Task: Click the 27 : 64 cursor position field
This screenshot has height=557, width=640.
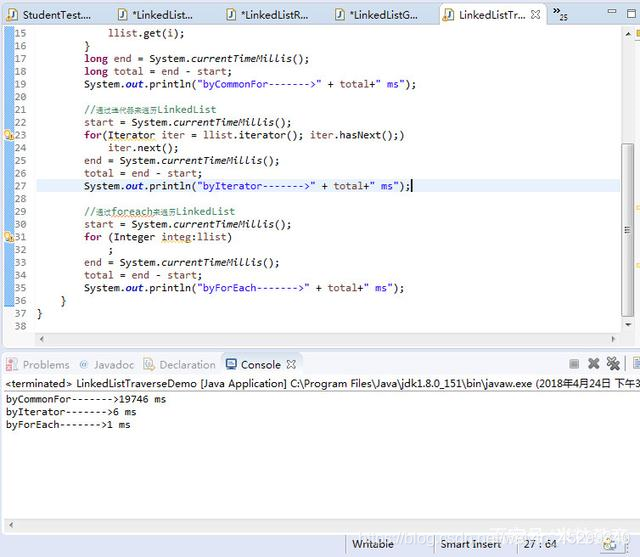Action: tap(540, 544)
